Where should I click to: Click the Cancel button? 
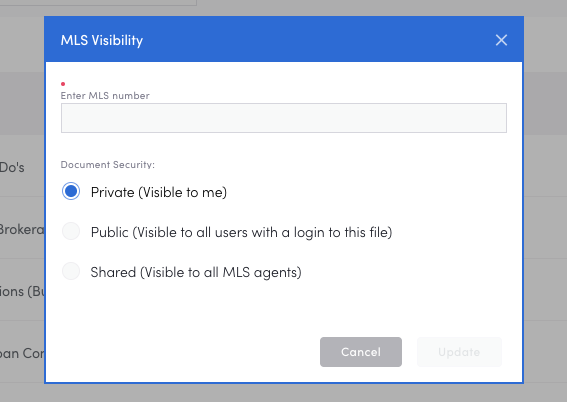(361, 352)
